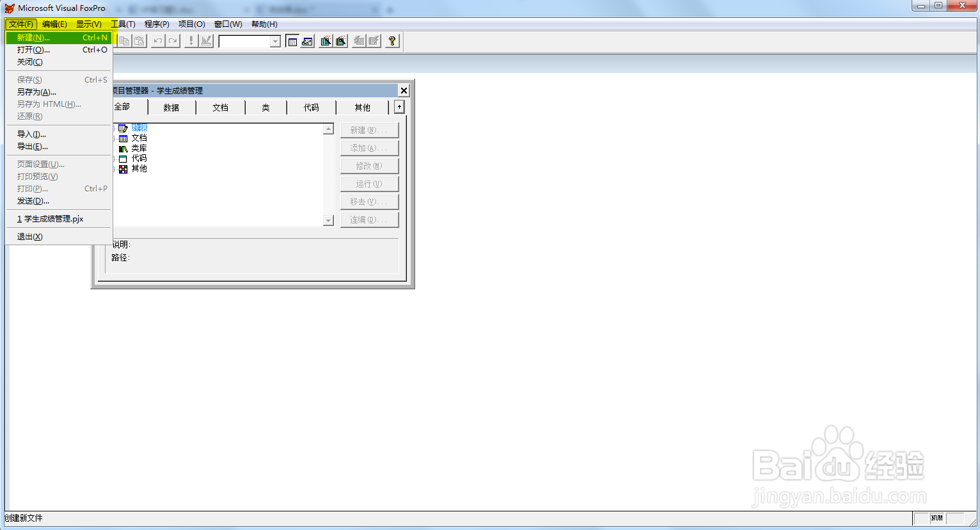
Task: Choose 退出(X) from File menu
Action: tap(59, 237)
